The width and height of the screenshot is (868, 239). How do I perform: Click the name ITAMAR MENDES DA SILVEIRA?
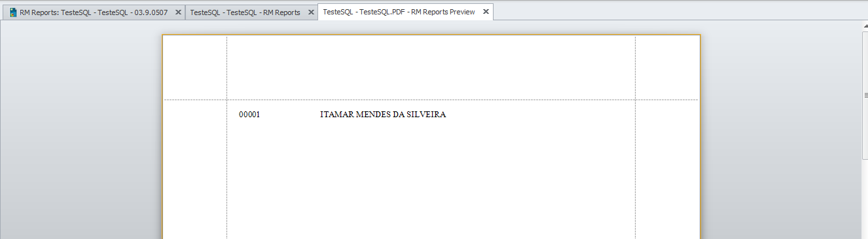(383, 115)
